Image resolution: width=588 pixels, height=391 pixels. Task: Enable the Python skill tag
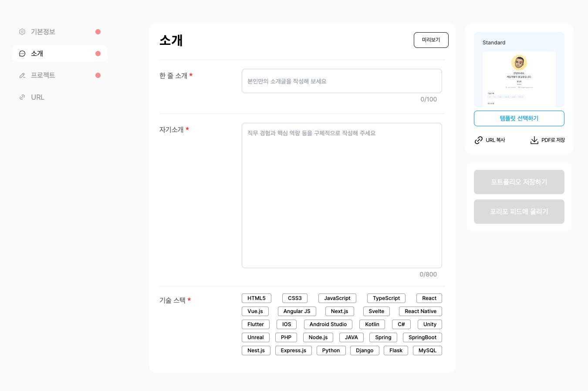[331, 350]
